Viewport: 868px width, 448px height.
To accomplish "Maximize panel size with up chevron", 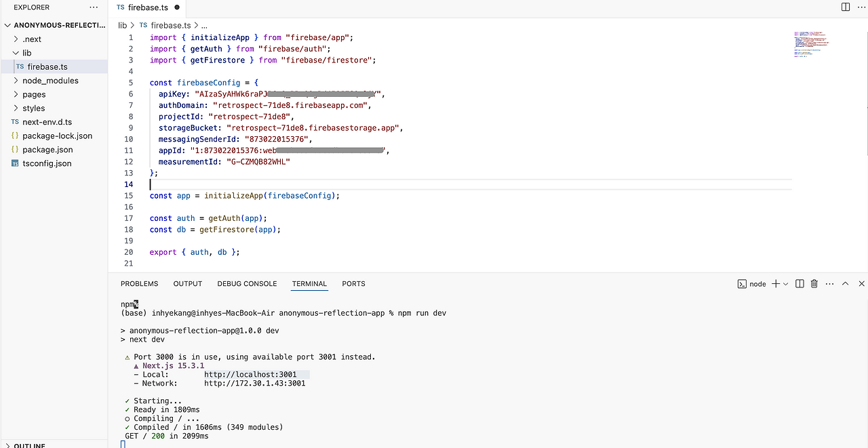I will coord(846,284).
